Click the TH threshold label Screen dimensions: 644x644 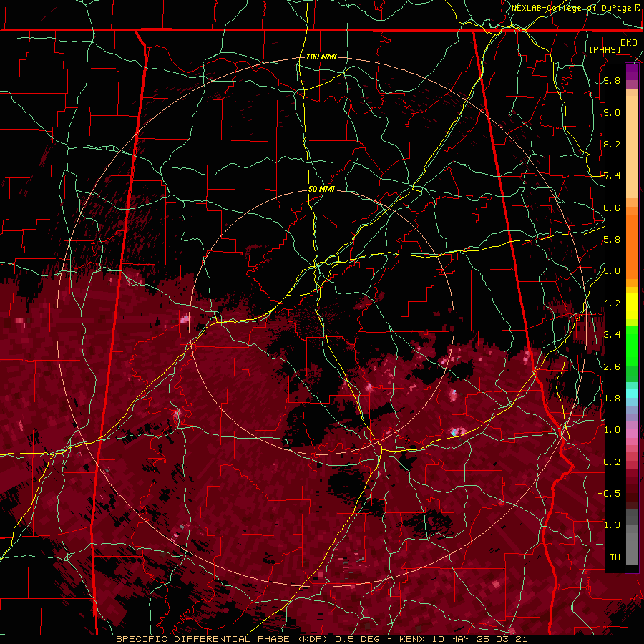615,557
